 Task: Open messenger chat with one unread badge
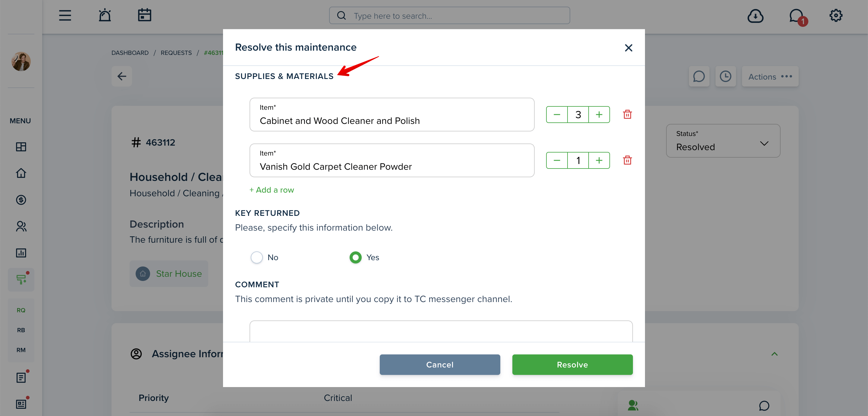[x=797, y=16]
